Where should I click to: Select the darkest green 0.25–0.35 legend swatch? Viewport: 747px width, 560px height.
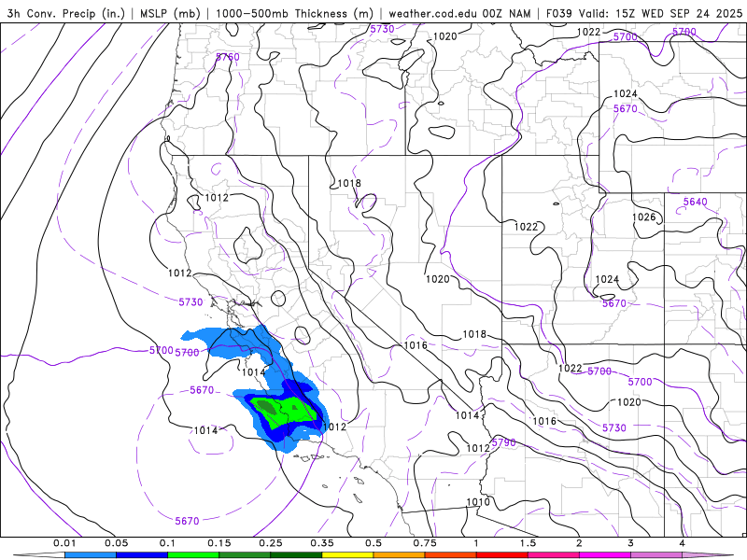pos(296,555)
